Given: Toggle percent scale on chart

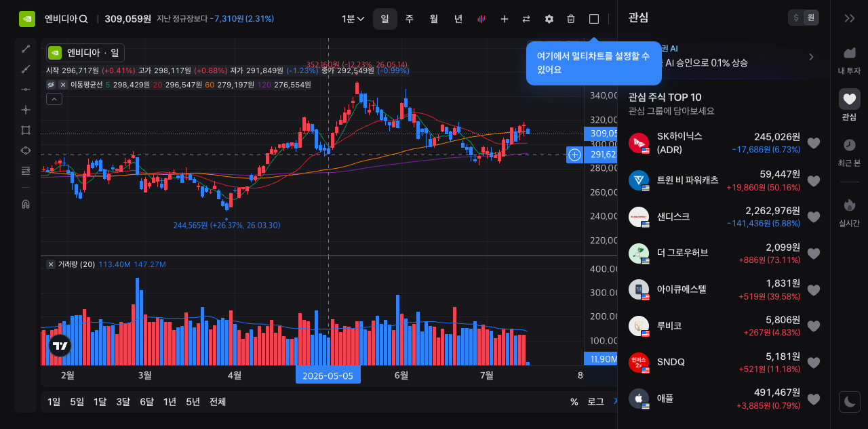Looking at the screenshot, I should [574, 402].
